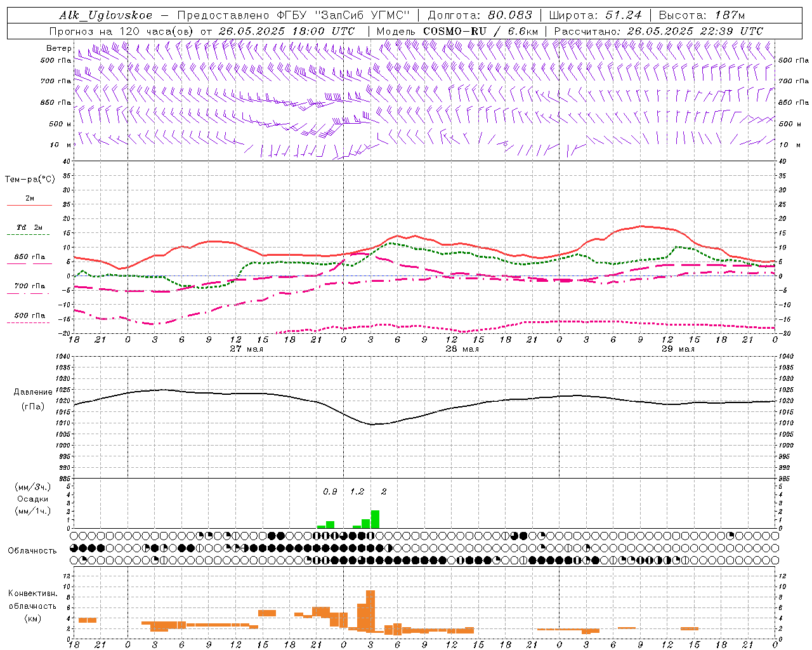Screen dimensions: 812x650
Task: Click the 1040 tick on the left pressure axis
Action: (62, 357)
